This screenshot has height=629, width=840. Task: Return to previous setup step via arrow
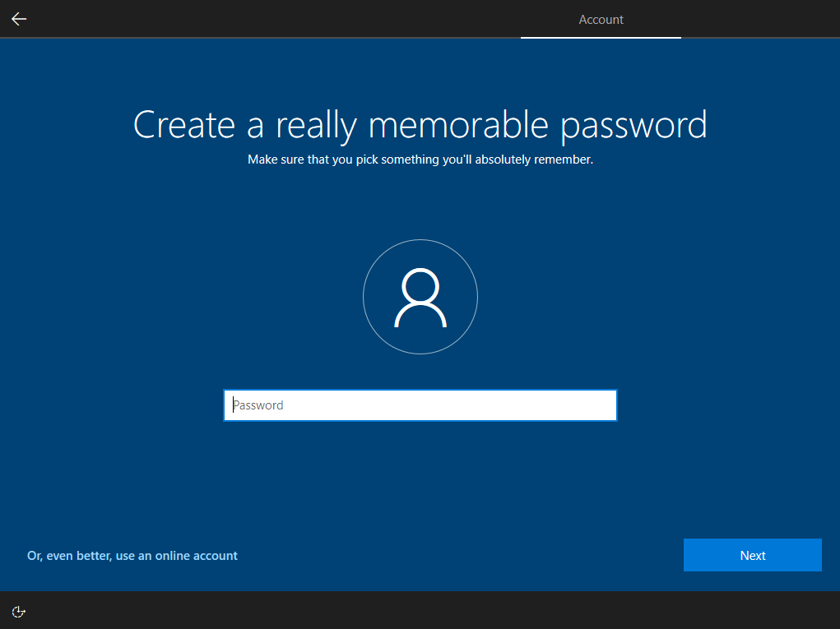tap(18, 19)
